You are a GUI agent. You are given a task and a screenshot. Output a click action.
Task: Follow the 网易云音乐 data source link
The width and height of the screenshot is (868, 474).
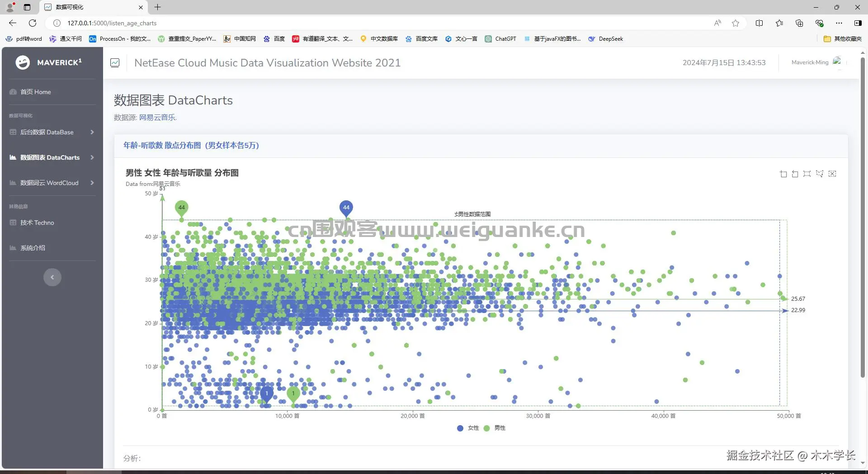(157, 118)
